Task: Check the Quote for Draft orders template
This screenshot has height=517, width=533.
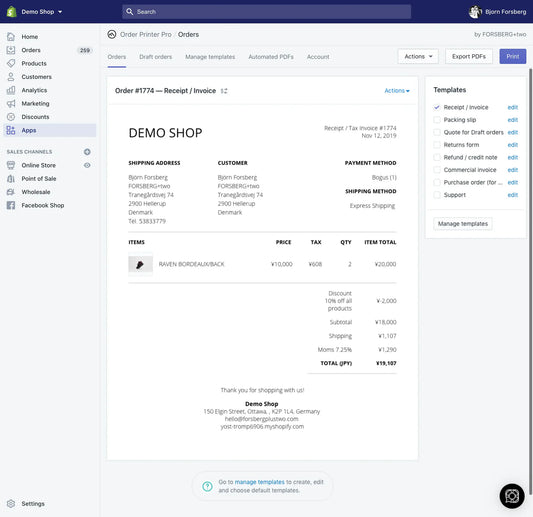Action: pyautogui.click(x=437, y=132)
